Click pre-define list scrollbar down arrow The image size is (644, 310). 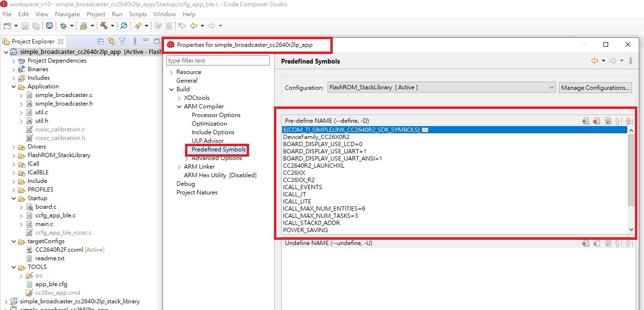tap(631, 230)
